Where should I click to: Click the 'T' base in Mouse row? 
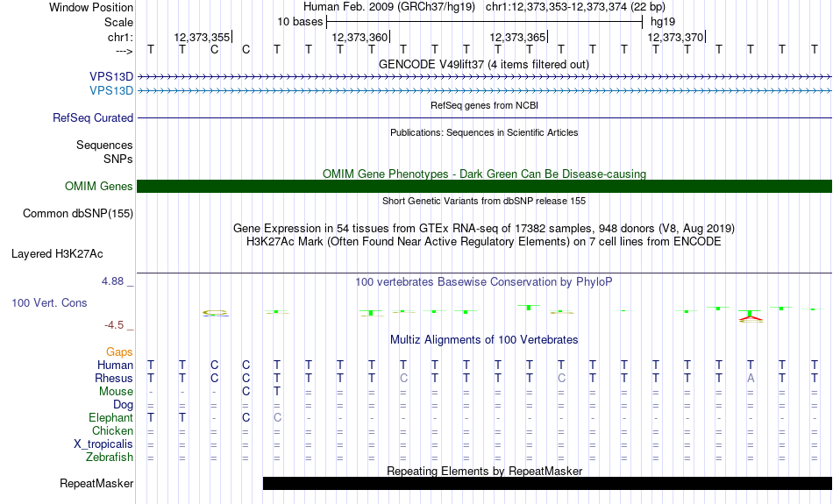click(277, 392)
